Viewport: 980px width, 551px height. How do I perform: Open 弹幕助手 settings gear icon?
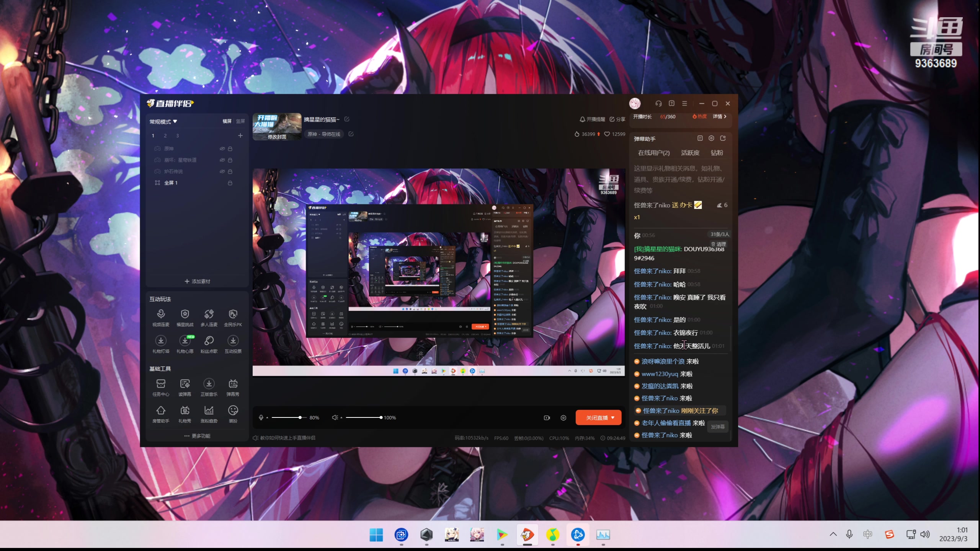point(711,138)
